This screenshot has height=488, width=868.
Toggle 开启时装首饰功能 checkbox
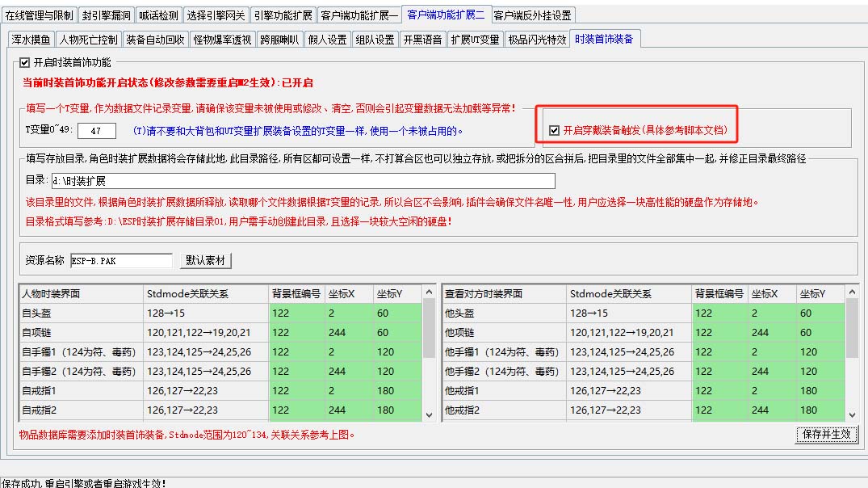24,62
